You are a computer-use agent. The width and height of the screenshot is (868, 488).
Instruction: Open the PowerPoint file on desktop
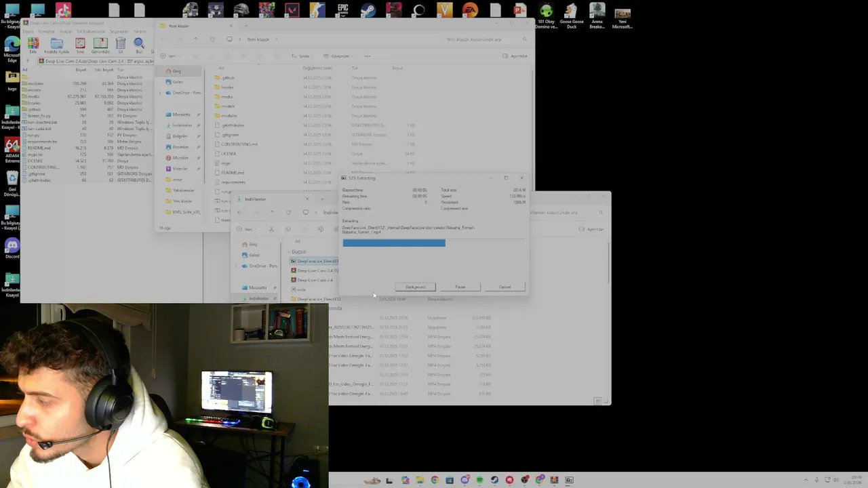[x=520, y=10]
